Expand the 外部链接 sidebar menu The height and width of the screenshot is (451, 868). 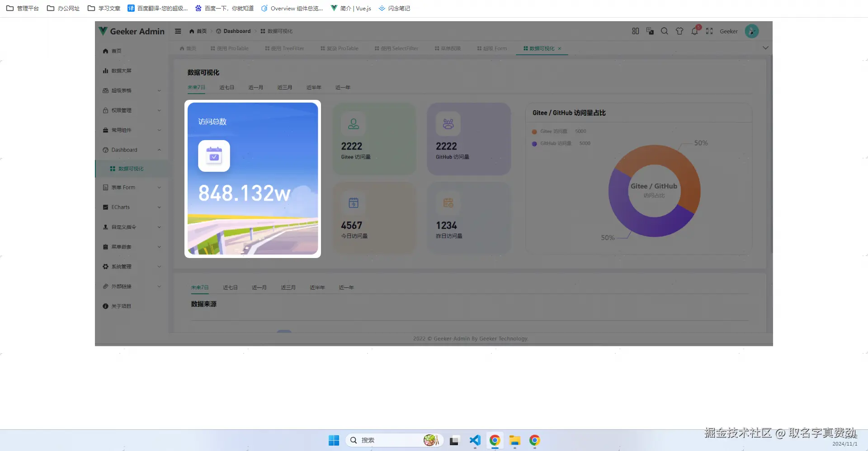[132, 287]
